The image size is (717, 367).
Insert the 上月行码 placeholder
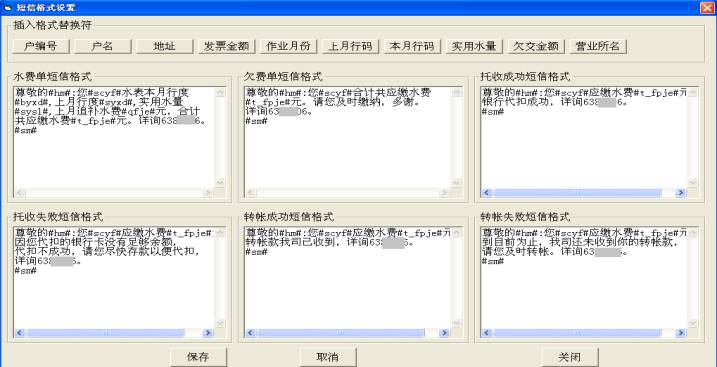(350, 46)
